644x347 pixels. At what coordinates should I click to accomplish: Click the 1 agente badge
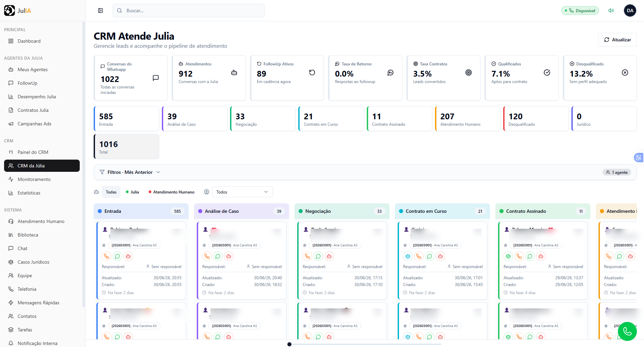coord(617,172)
